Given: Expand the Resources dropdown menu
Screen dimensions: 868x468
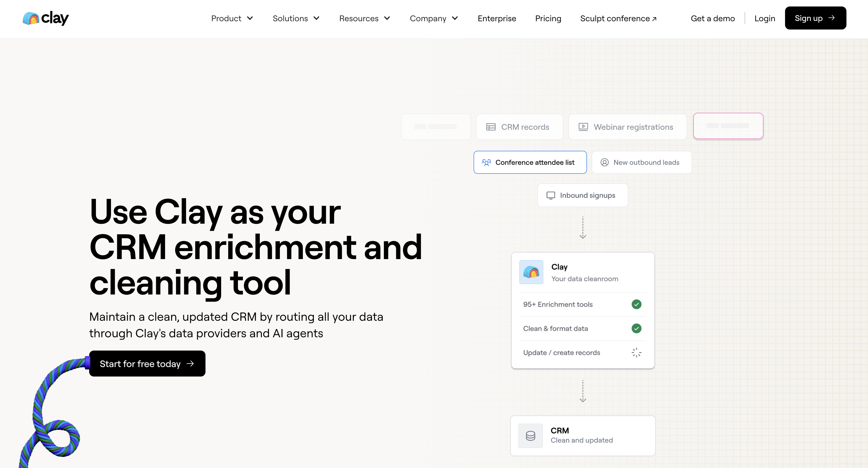Looking at the screenshot, I should tap(364, 19).
